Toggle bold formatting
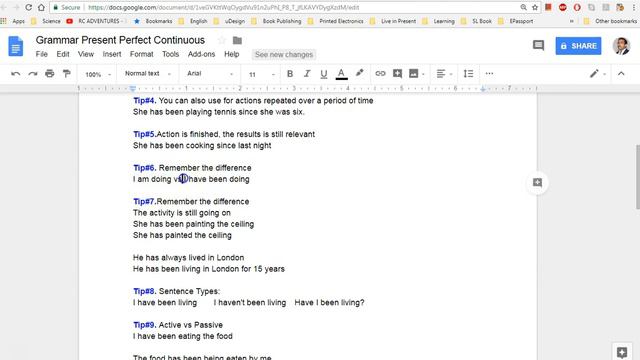 coord(290,74)
